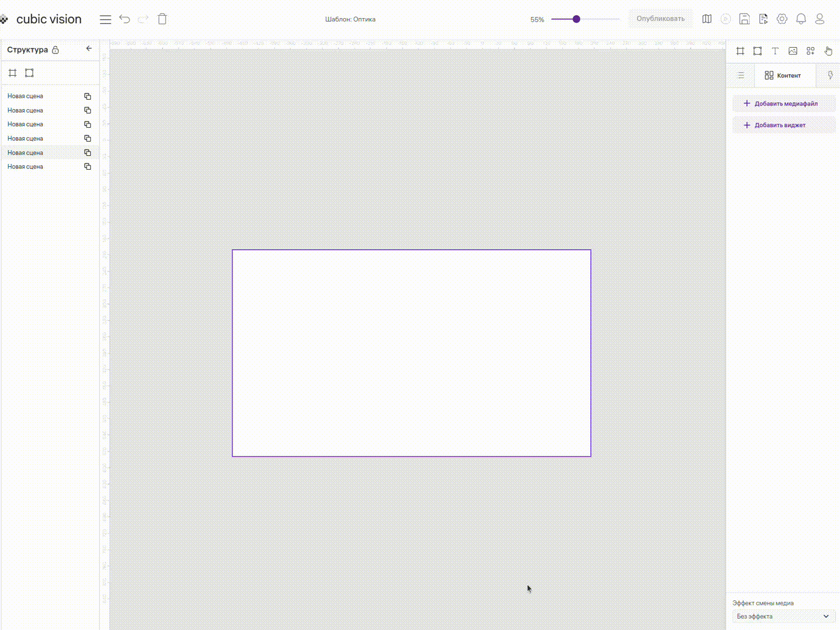Click the zoom slider handle

click(x=576, y=19)
